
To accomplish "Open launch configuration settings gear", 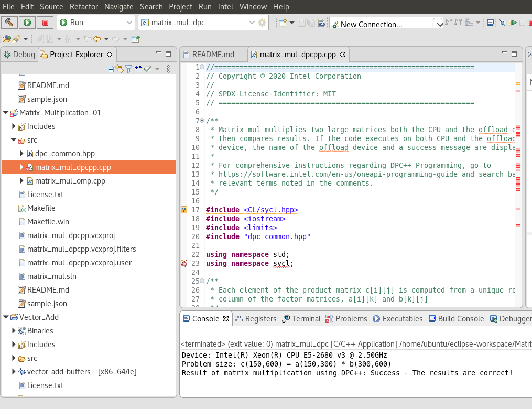I will click(x=262, y=23).
